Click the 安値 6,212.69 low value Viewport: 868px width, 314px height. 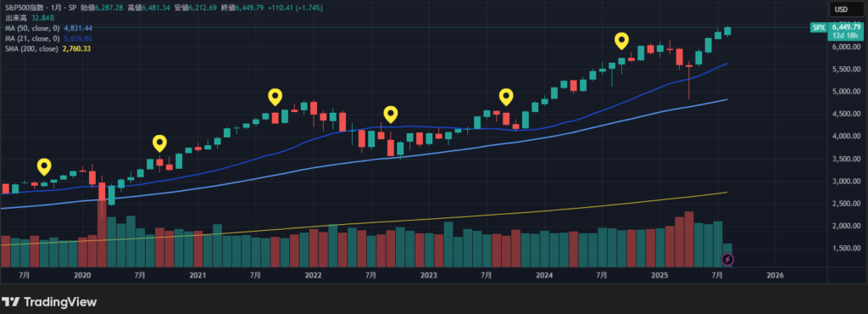[x=197, y=8]
